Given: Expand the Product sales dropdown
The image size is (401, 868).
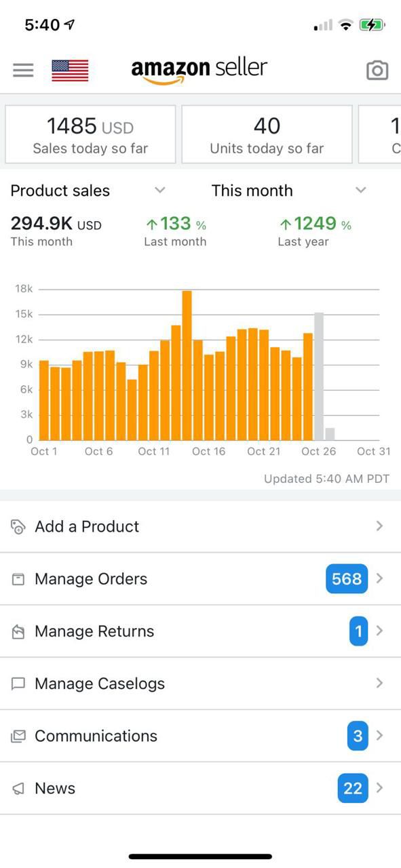Looking at the screenshot, I should tap(88, 191).
